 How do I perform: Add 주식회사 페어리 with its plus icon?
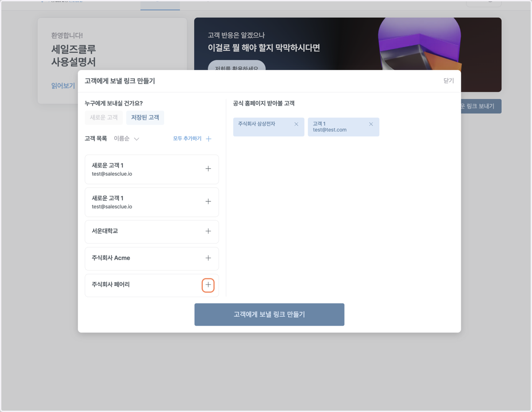tap(208, 285)
